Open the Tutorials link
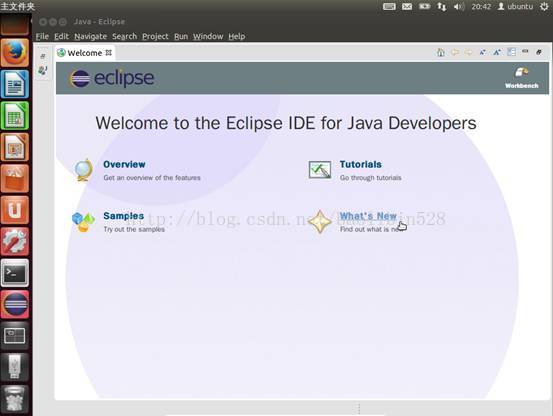553x416 pixels. (x=360, y=164)
